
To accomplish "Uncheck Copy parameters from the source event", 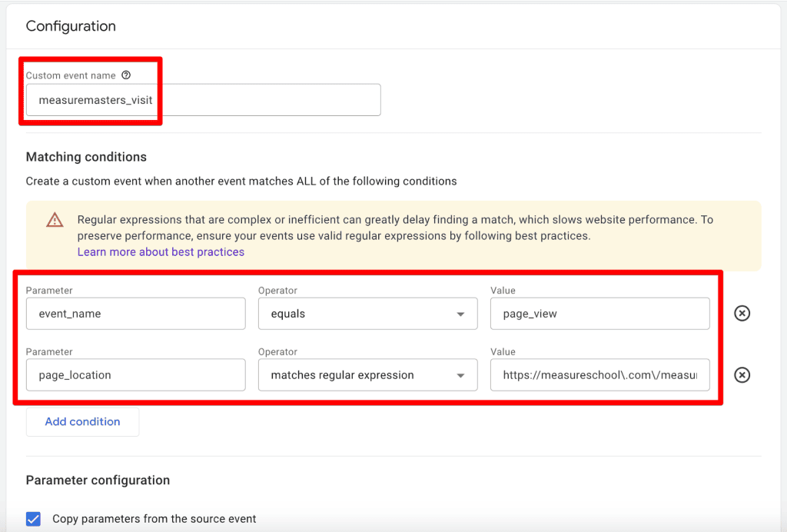I will (33, 519).
